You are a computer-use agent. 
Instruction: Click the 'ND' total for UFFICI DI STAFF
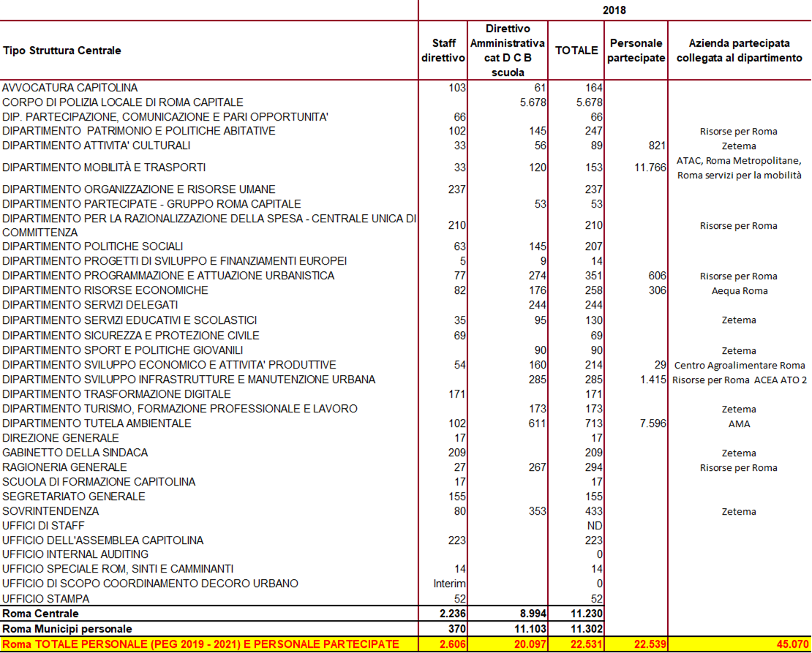[x=595, y=526]
